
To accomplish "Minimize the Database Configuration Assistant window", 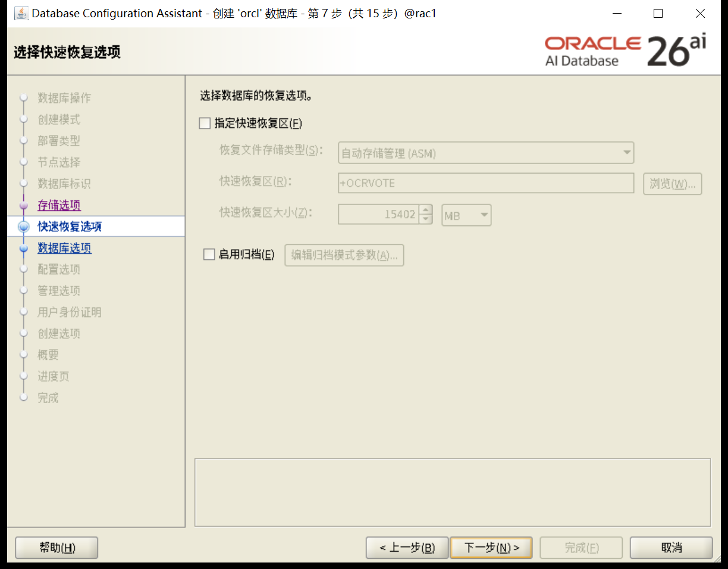I will pyautogui.click(x=618, y=13).
